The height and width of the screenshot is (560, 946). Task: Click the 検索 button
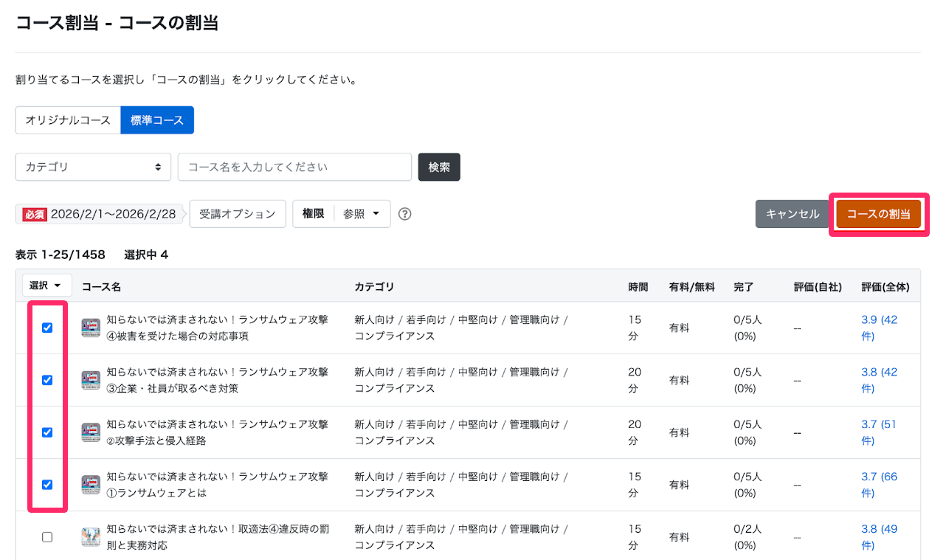click(439, 167)
